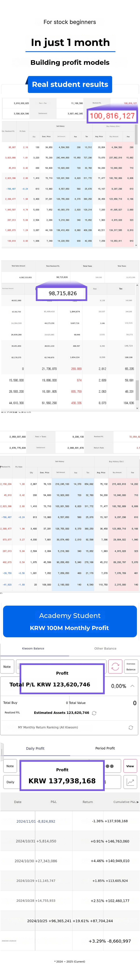Screen dimensions: 140x980
Task: Click the refresh icon beside the Note field
Action: [115, 667]
